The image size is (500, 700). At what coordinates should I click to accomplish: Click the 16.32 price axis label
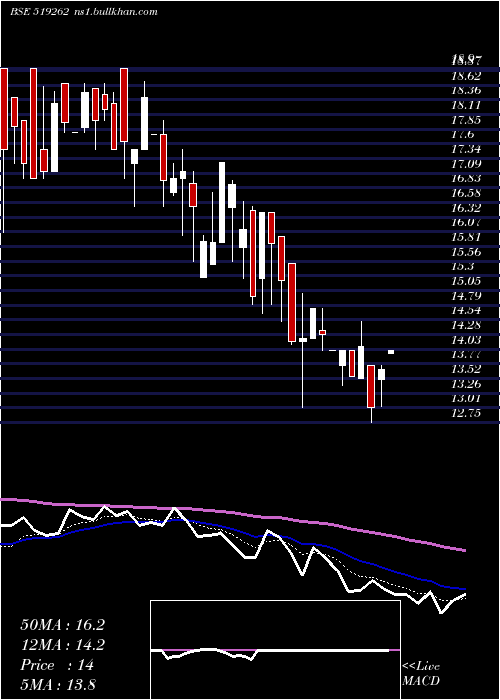466,208
